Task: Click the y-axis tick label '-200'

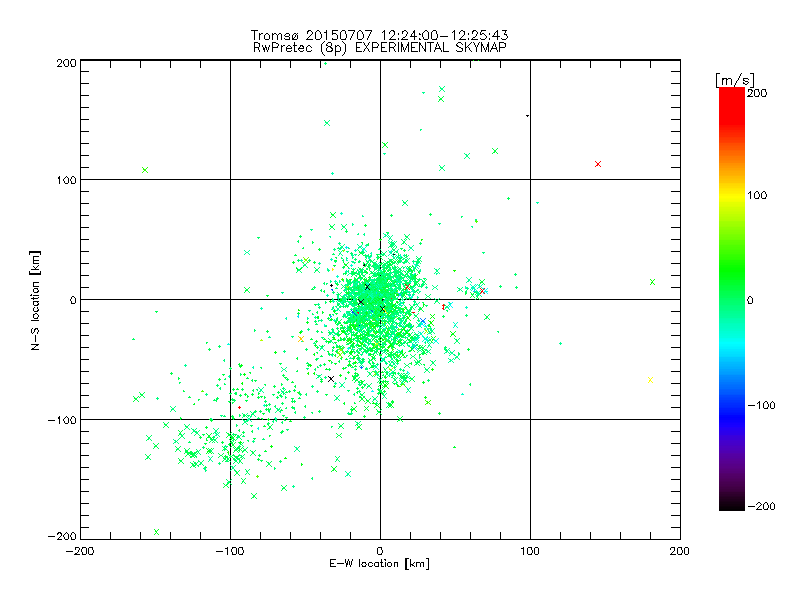Action: click(x=62, y=536)
